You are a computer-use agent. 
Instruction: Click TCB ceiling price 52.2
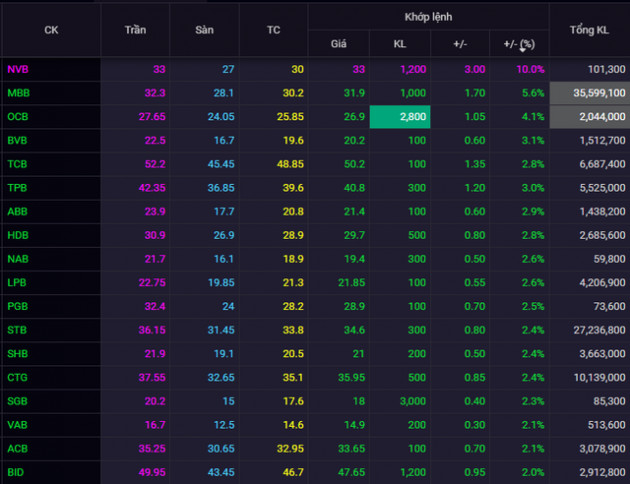(155, 164)
